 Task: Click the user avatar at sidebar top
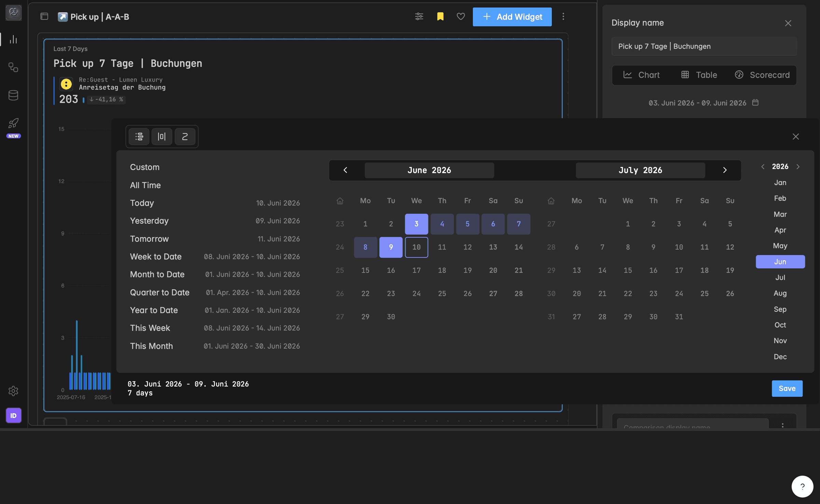tap(13, 13)
